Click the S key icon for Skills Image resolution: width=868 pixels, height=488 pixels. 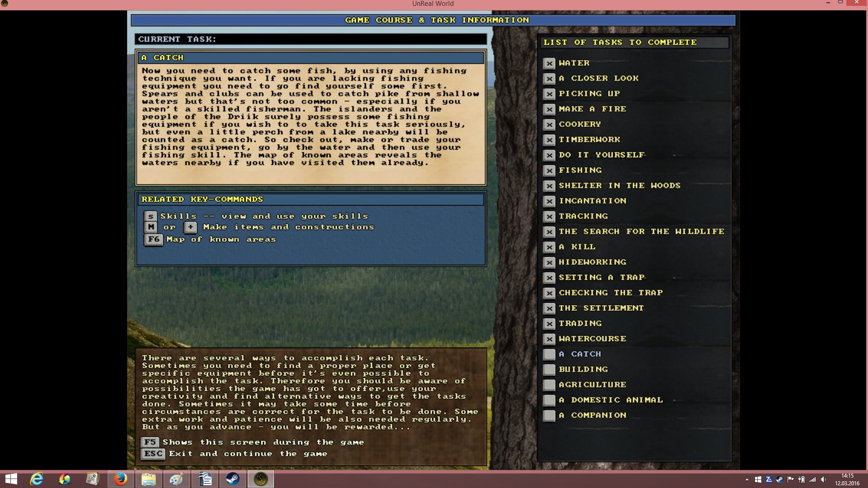pos(151,216)
